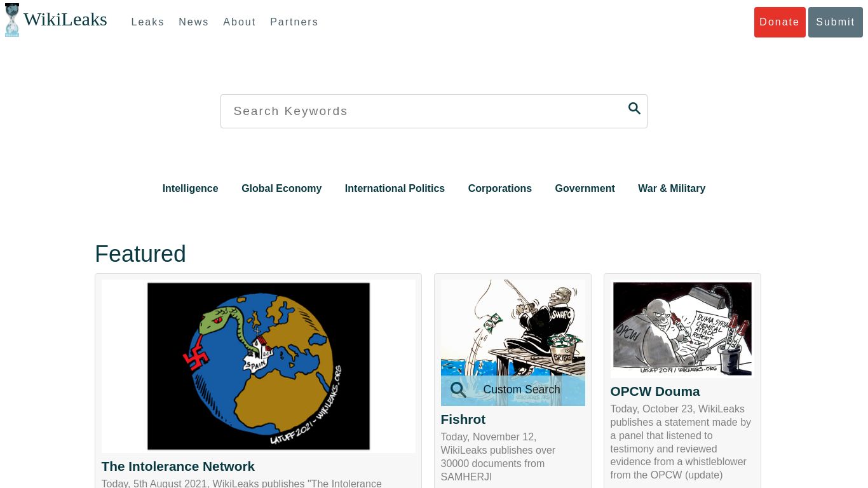Screen dimensions: 868x488
Task: Open the About menu item
Action: coord(240,22)
